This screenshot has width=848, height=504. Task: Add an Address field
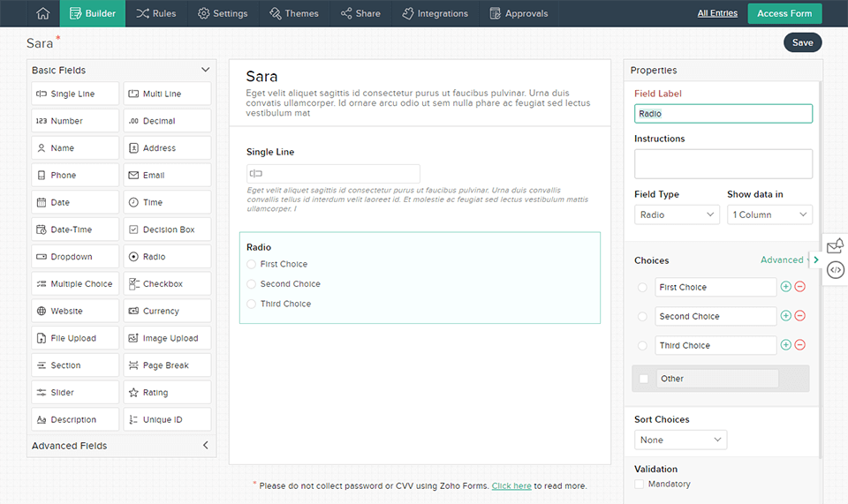pyautogui.click(x=167, y=147)
